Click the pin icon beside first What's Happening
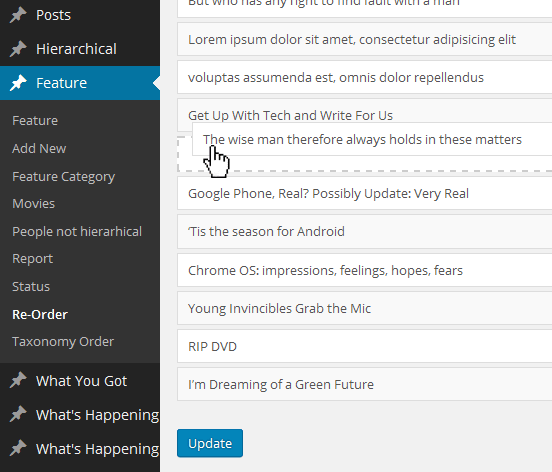The width and height of the screenshot is (552, 472). click(x=18, y=415)
